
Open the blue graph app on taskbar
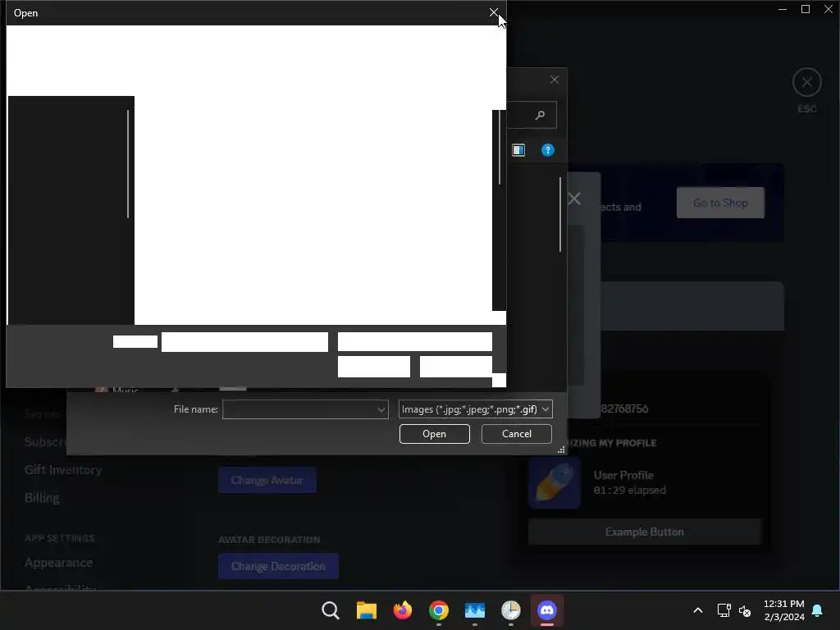pos(475,610)
